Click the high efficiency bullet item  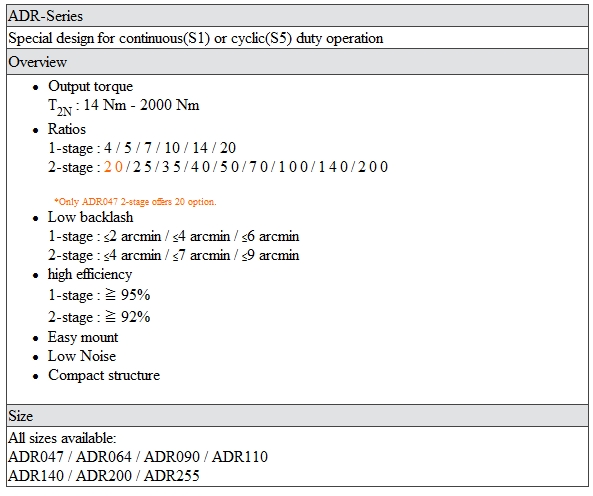click(x=90, y=274)
